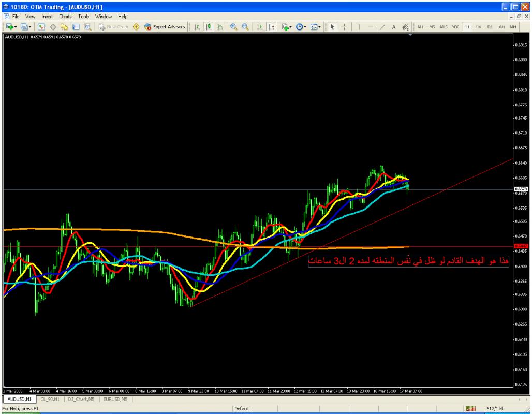Image resolution: width=532 pixels, height=414 pixels.
Task: Switch timeframe to H4
Action: point(478,27)
